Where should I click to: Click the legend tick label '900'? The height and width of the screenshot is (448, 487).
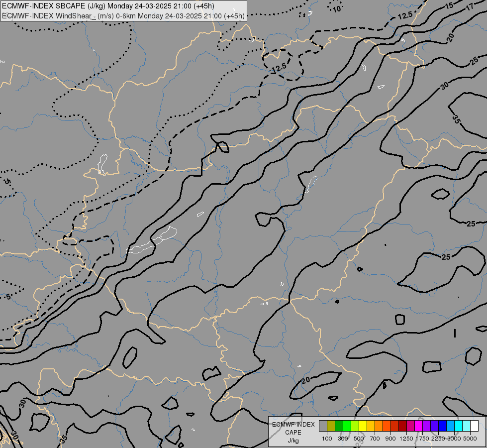[390, 439]
